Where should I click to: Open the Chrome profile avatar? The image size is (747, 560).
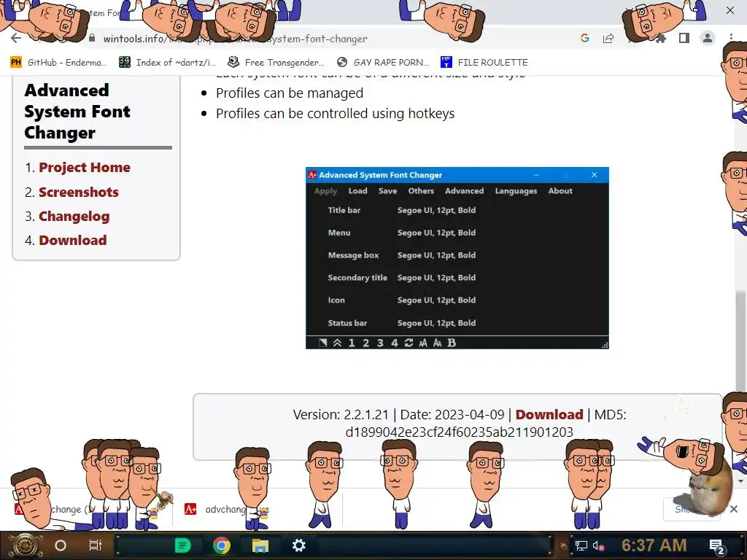click(x=708, y=38)
